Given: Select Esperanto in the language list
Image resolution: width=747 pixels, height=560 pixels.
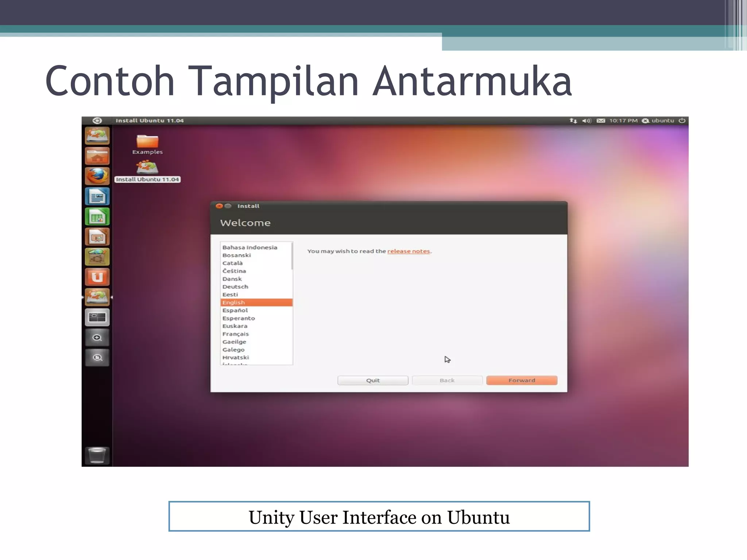Looking at the screenshot, I should 256,318.
